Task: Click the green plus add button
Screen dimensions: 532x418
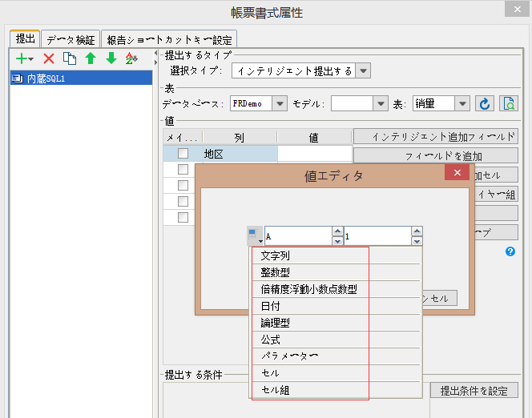Action: tap(22, 58)
